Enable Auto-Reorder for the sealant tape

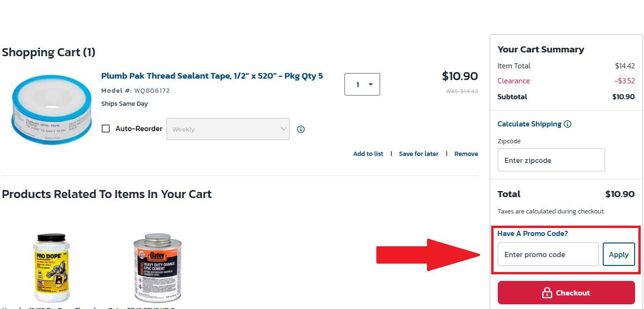pos(105,128)
